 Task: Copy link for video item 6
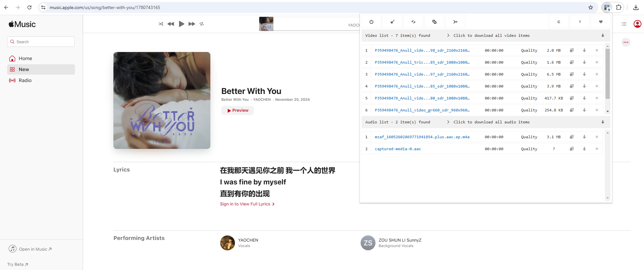(x=572, y=110)
